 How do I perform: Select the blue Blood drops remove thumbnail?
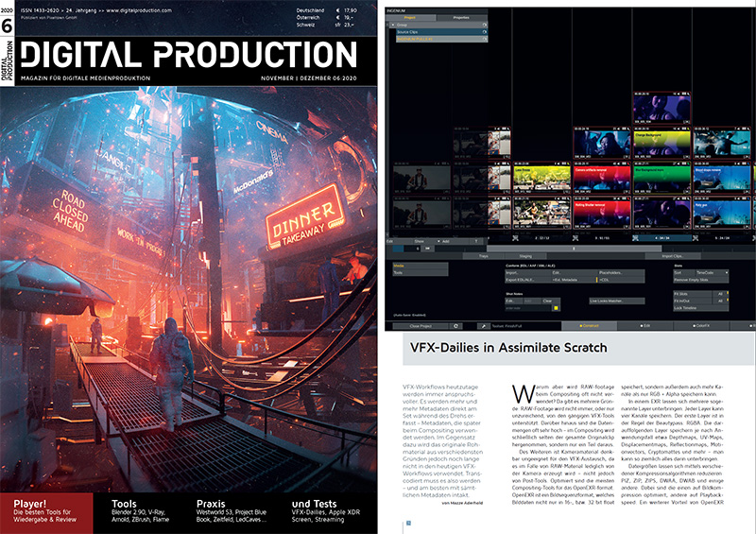click(x=722, y=179)
